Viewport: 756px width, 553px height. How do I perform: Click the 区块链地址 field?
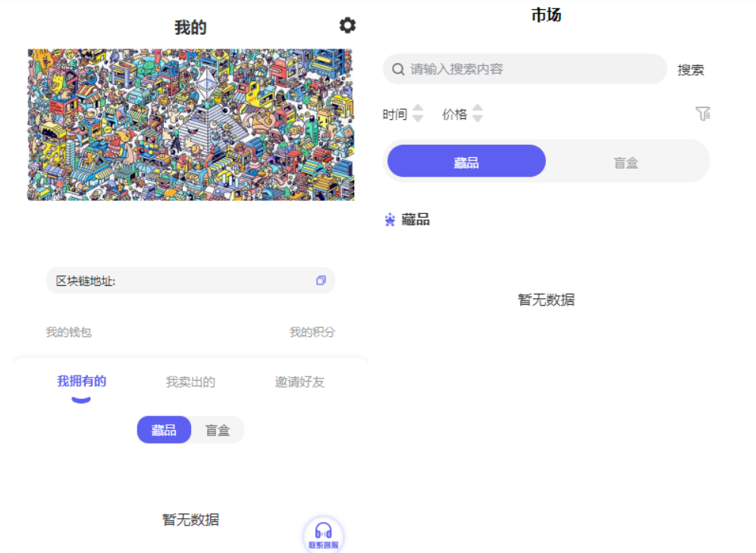tap(190, 280)
